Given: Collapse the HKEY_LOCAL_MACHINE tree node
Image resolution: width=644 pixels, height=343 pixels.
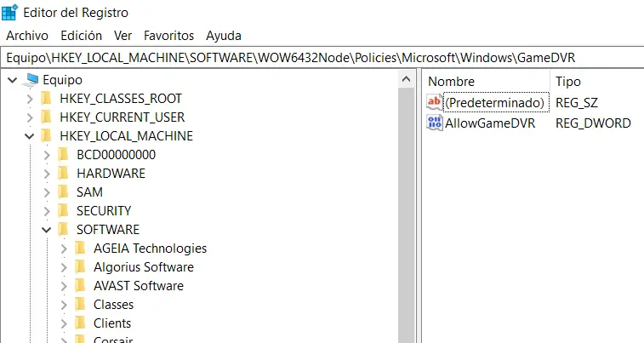Looking at the screenshot, I should [x=30, y=136].
